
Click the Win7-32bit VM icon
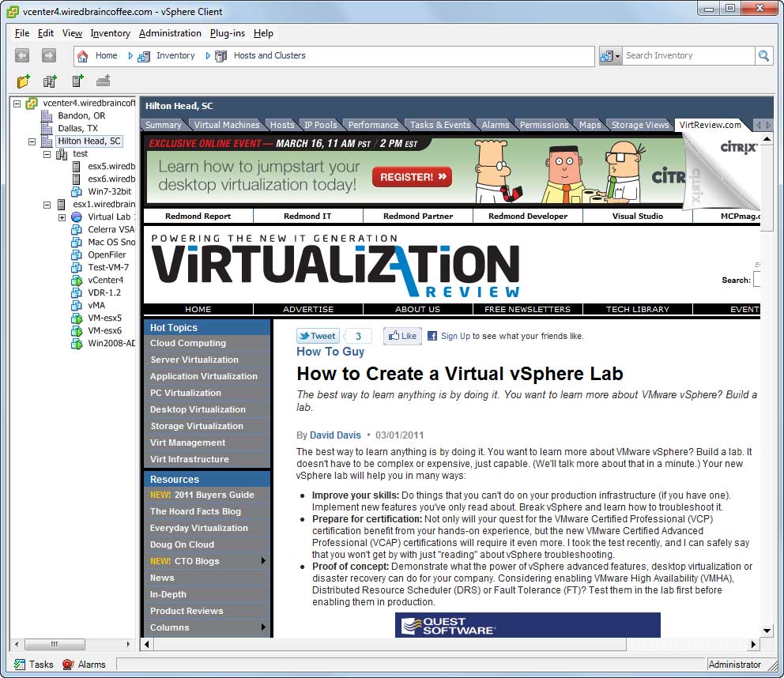coord(77,191)
